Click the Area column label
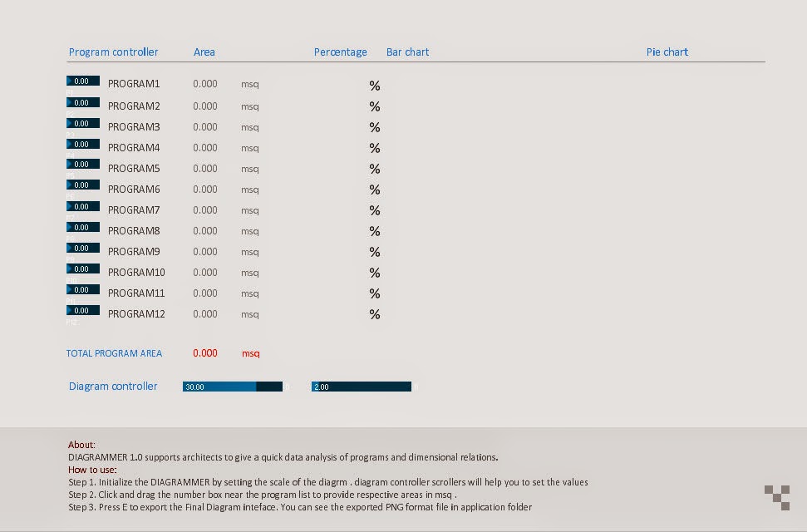 204,52
